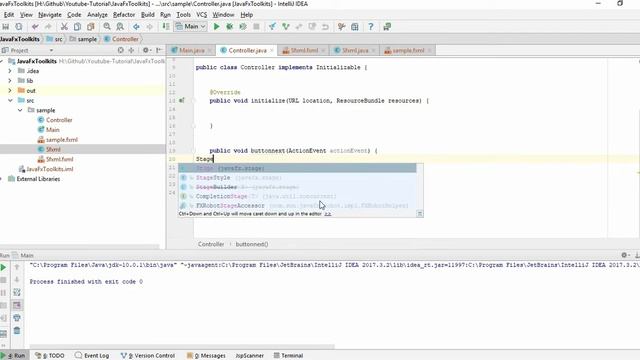This screenshot has height=360, width=640.
Task: Click the Undo arrow in the toolbar
Action: (x=35, y=27)
